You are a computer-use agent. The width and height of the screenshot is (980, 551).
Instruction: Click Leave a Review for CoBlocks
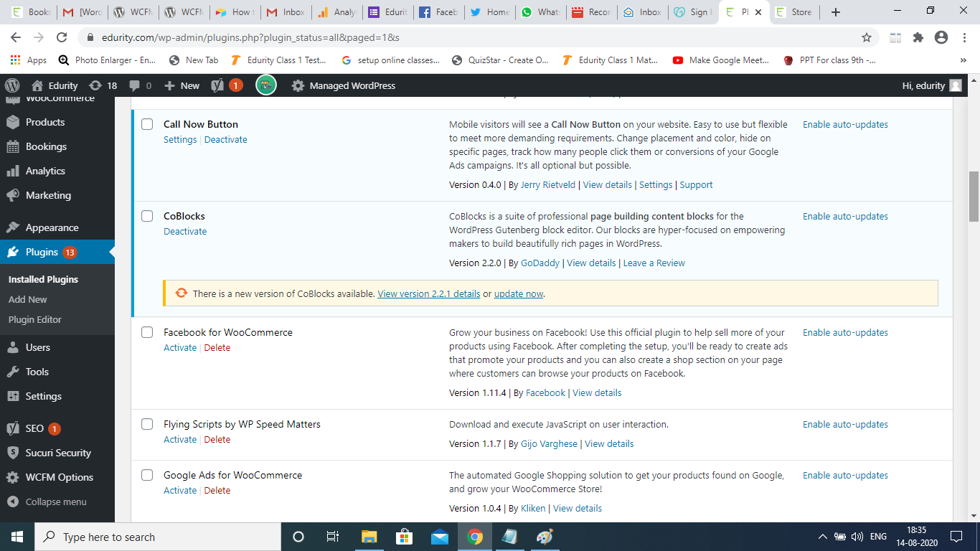[654, 263]
